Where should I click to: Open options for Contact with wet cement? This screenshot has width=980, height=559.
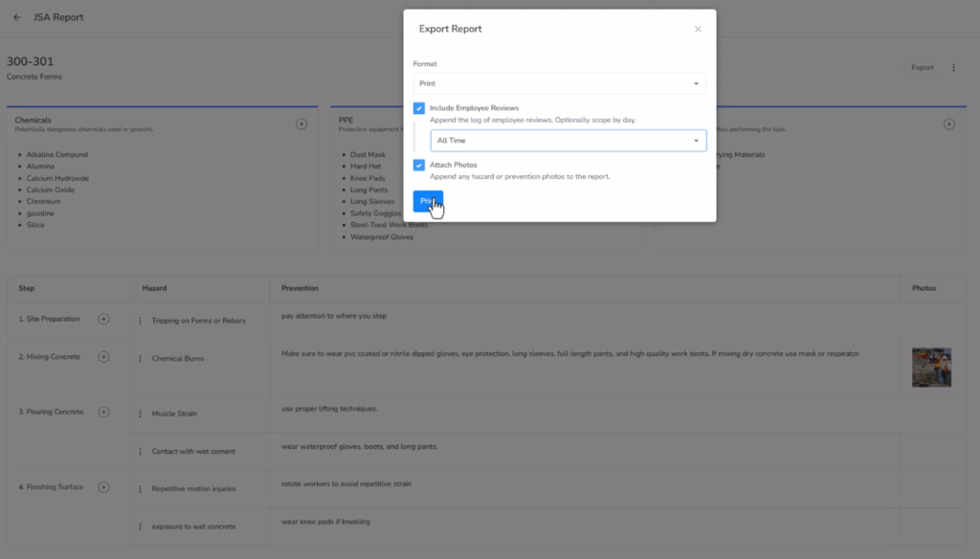click(x=140, y=452)
